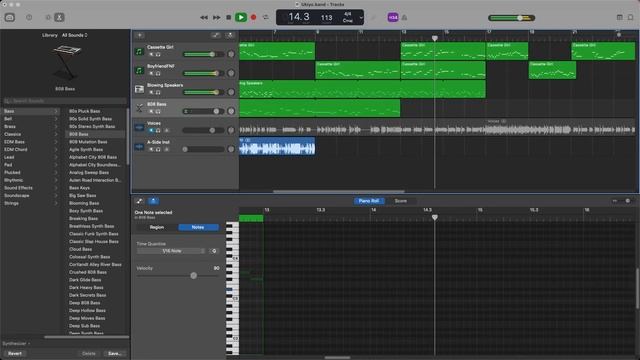
Task: Expand the EDM Bass category chevron
Action: pos(56,142)
